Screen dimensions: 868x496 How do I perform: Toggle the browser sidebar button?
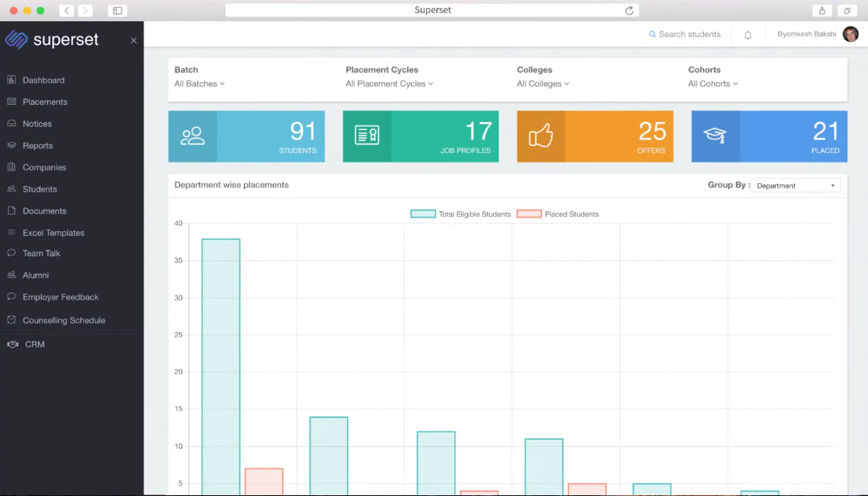pos(118,10)
